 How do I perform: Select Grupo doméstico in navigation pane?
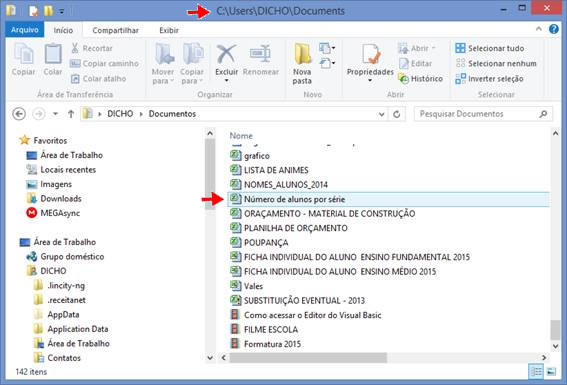coord(65,256)
